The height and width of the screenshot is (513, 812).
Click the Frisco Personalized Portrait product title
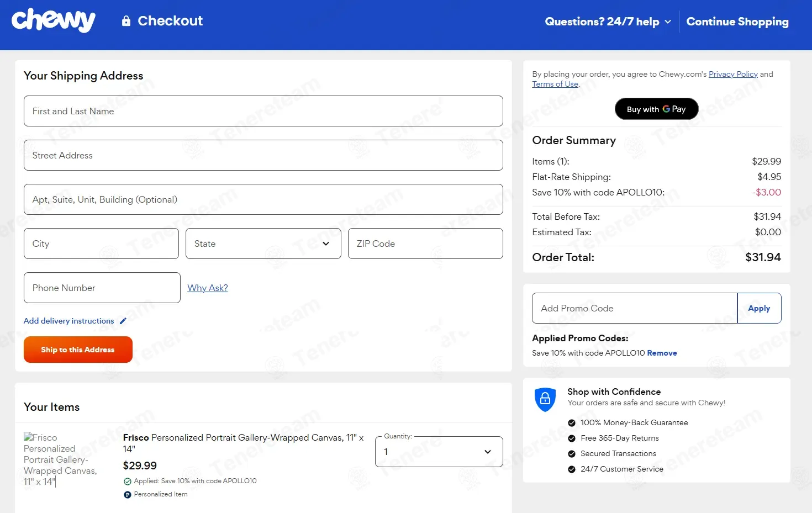(x=243, y=443)
